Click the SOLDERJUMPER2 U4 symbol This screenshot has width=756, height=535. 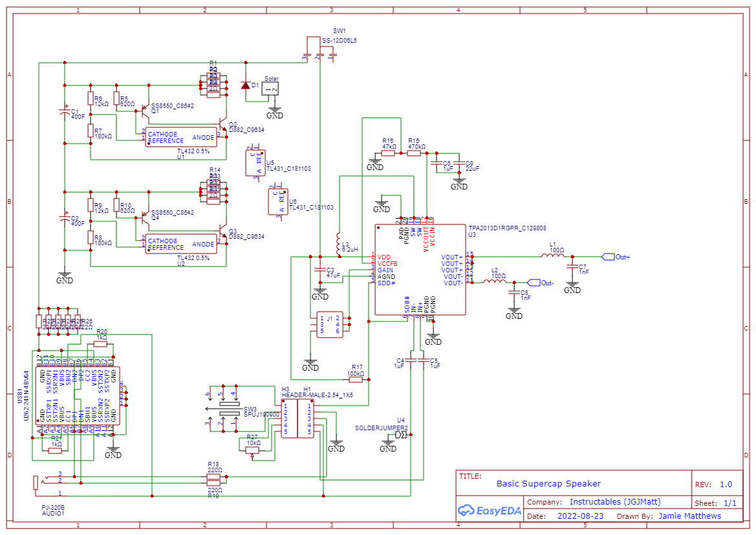pyautogui.click(x=401, y=434)
